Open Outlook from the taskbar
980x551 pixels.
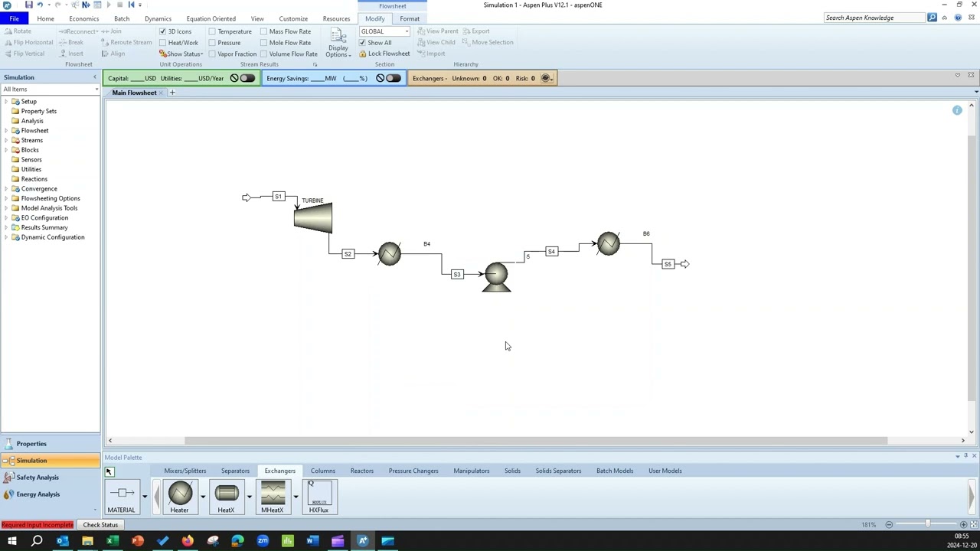click(62, 542)
